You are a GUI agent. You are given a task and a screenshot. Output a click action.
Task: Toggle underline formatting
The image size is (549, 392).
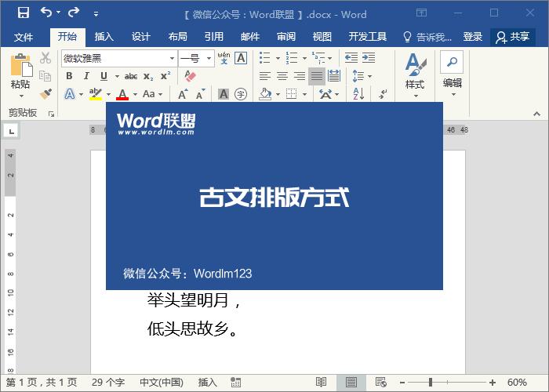click(x=104, y=76)
